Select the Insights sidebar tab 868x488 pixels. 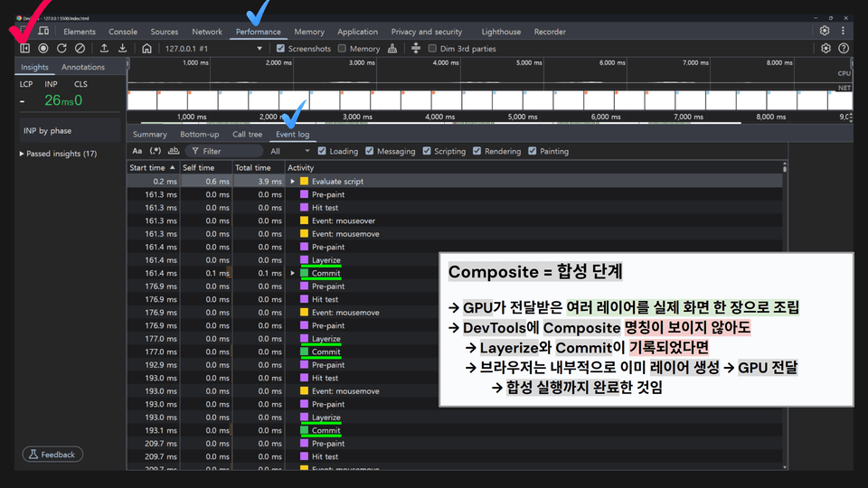tap(34, 67)
